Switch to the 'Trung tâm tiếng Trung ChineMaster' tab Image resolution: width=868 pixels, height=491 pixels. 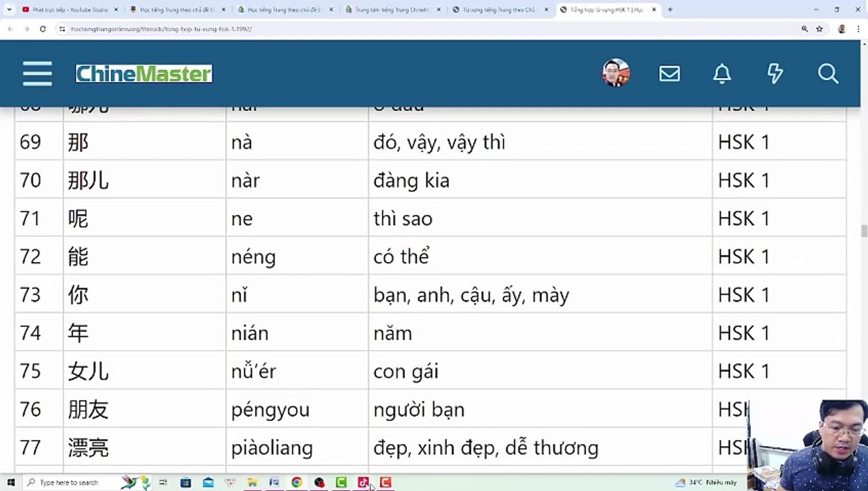(393, 10)
